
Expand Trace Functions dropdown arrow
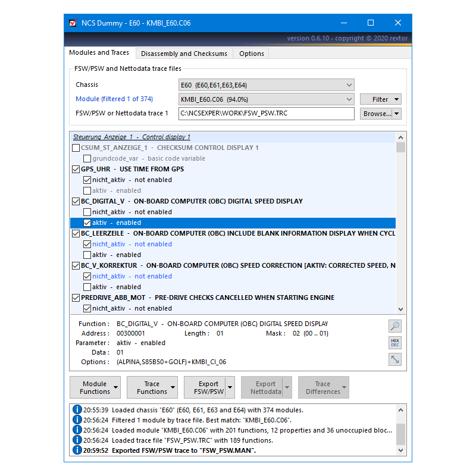tap(173, 387)
